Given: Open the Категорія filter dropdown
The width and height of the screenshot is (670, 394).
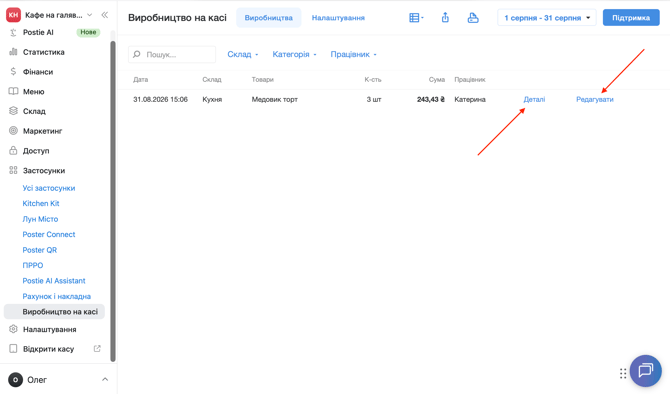Looking at the screenshot, I should click(294, 54).
